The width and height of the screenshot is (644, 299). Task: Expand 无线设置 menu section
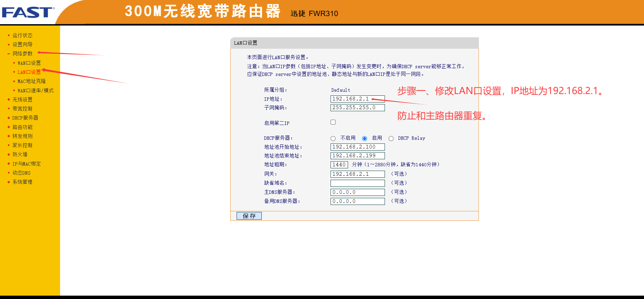point(22,99)
